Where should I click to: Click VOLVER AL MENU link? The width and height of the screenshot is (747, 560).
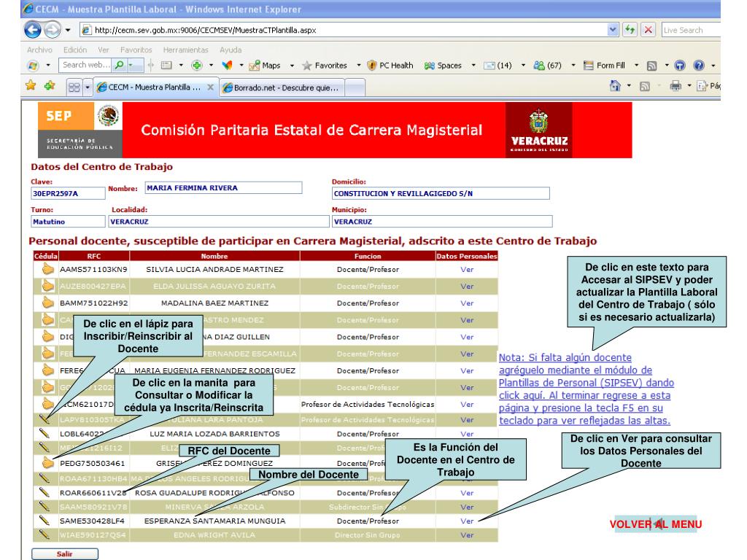656,524
